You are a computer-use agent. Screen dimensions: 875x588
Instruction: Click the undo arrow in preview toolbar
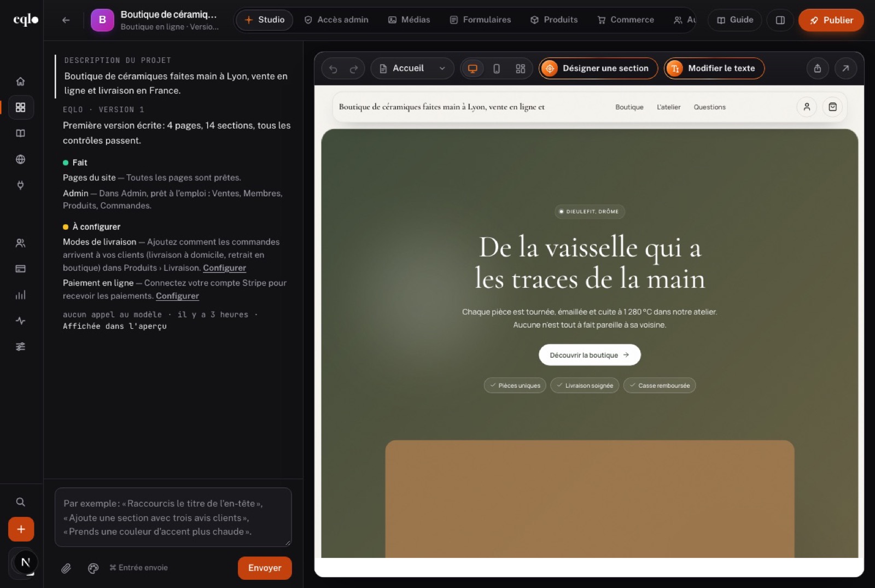click(x=333, y=68)
